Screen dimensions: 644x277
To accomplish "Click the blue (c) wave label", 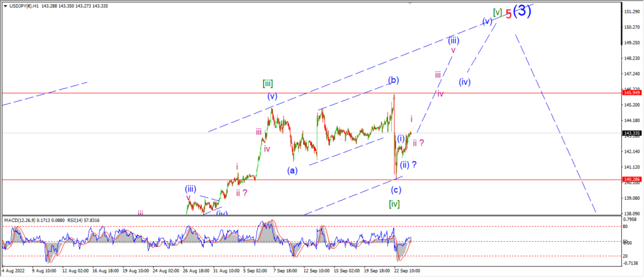I will point(396,190).
